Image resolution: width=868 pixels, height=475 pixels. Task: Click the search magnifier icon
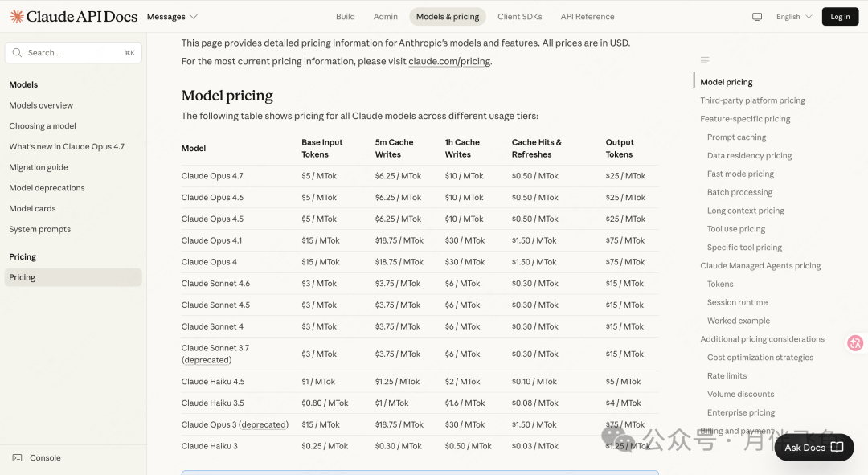pyautogui.click(x=17, y=52)
